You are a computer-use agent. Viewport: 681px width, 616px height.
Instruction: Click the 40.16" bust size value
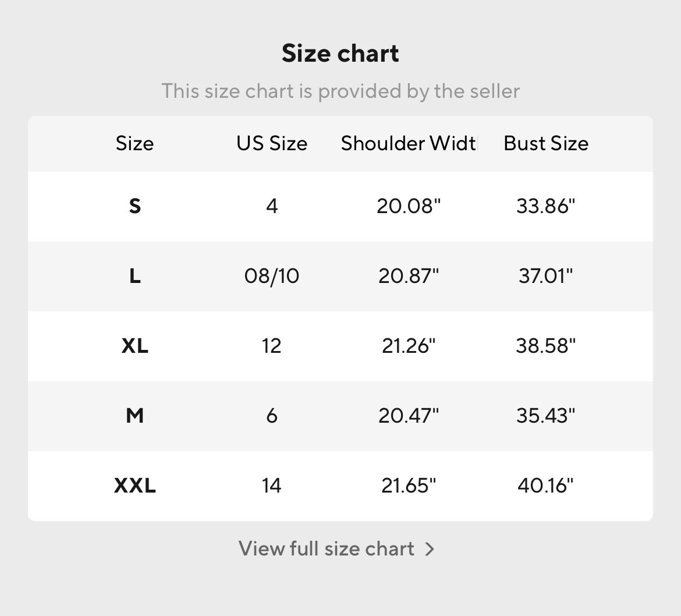pos(546,486)
